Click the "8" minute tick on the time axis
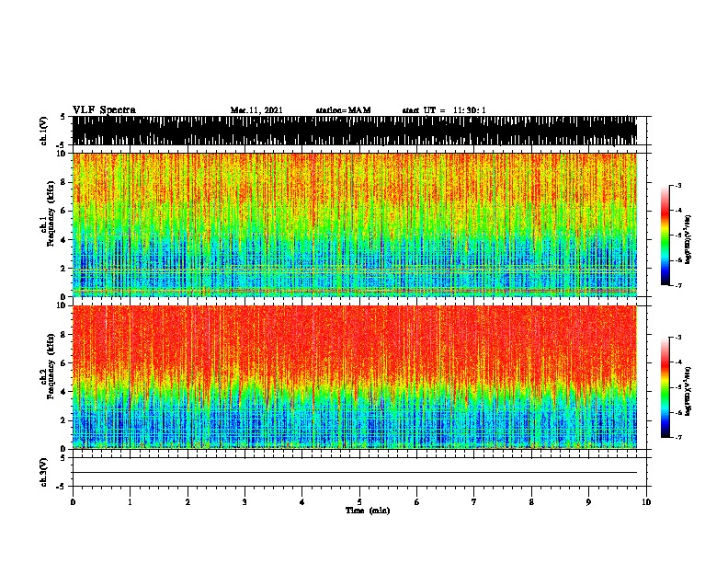 [x=531, y=502]
